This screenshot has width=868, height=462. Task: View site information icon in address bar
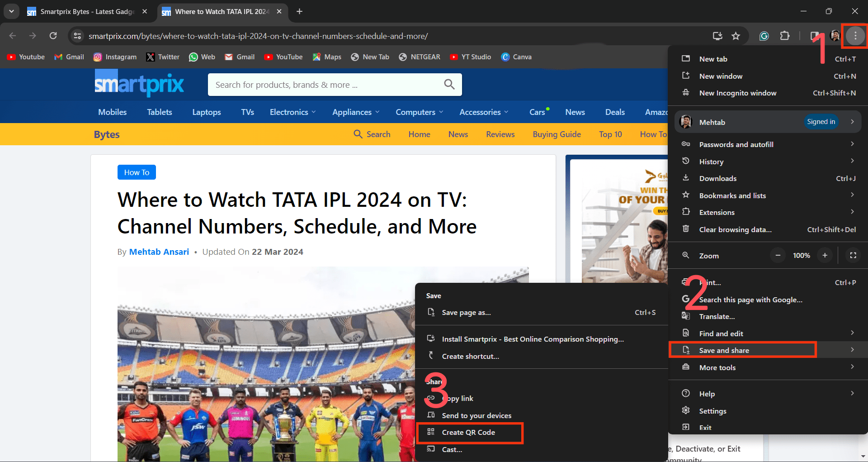point(78,36)
